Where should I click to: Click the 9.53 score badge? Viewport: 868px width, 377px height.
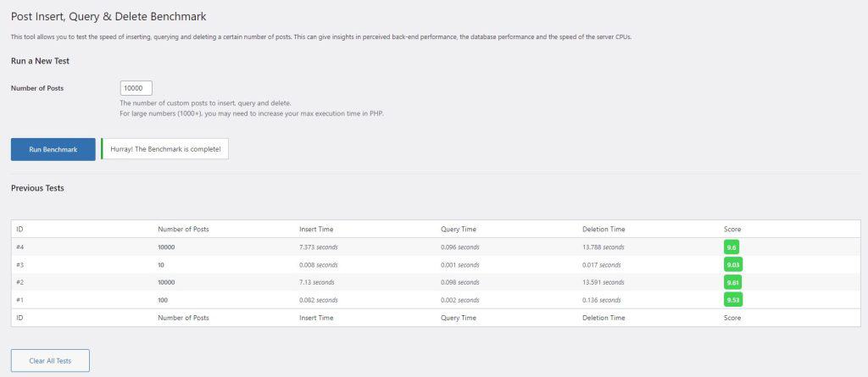click(x=733, y=300)
